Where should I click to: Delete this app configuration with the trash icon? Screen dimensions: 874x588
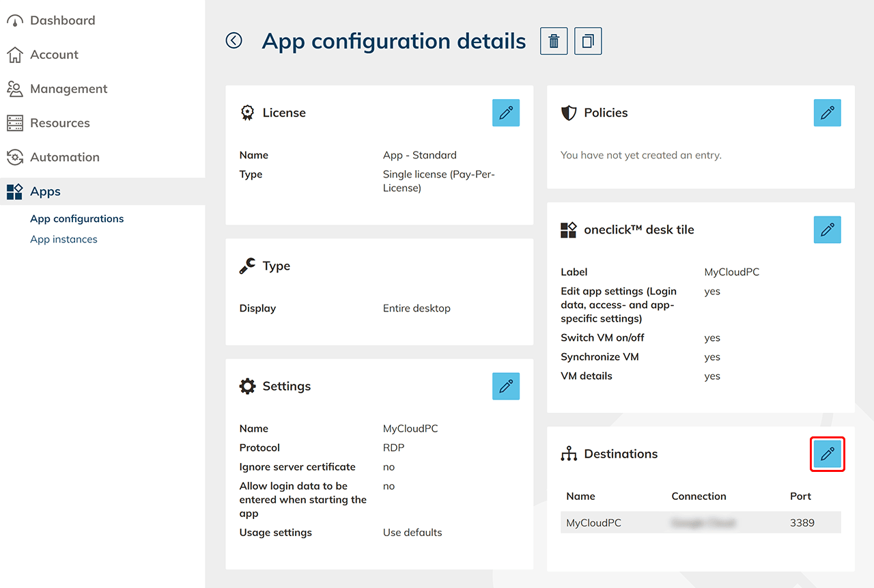554,41
